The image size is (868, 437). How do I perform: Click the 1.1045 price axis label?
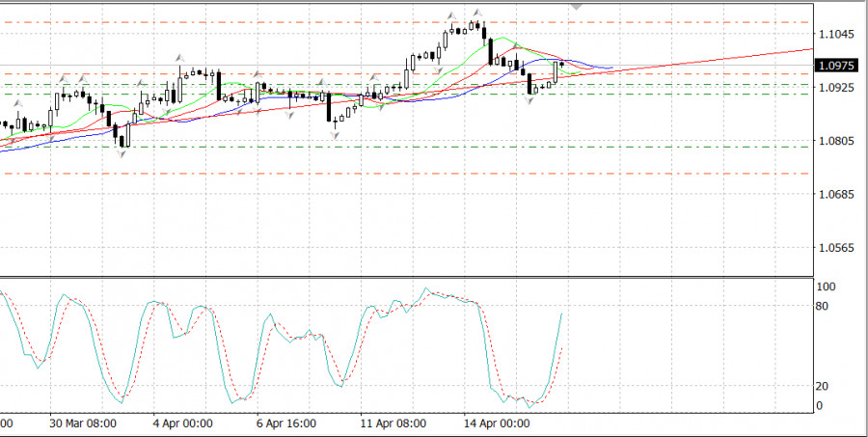tap(835, 35)
